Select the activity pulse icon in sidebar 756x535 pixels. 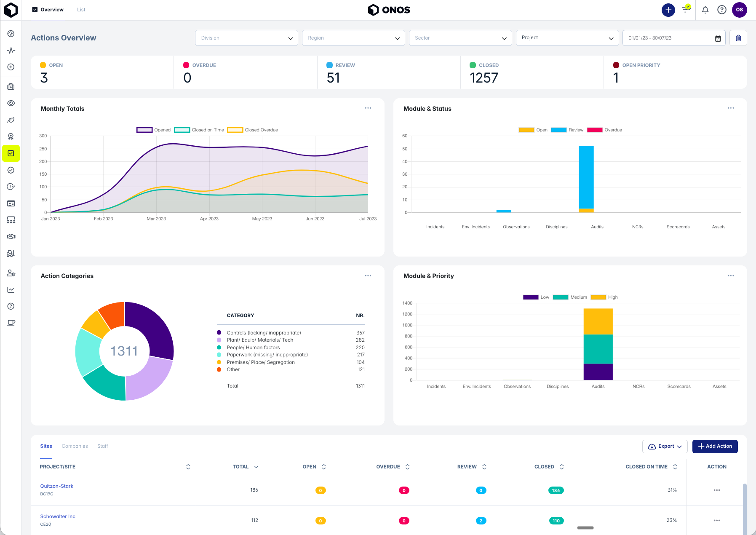(x=11, y=51)
